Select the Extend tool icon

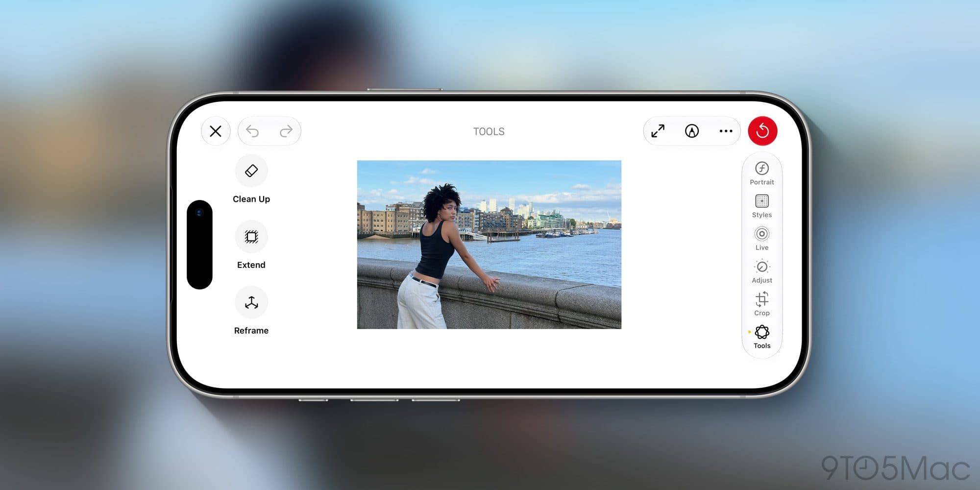251,237
